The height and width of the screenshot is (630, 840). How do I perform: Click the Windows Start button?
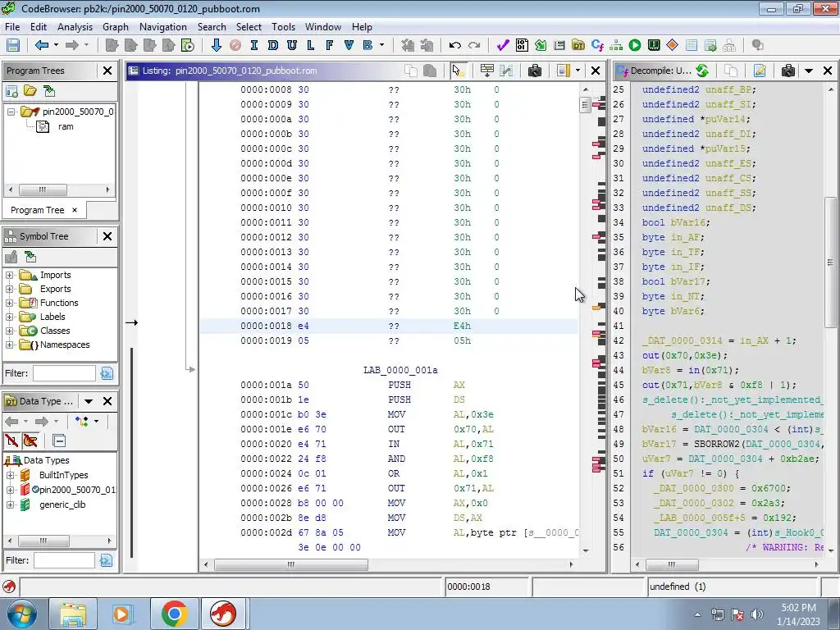click(x=21, y=614)
